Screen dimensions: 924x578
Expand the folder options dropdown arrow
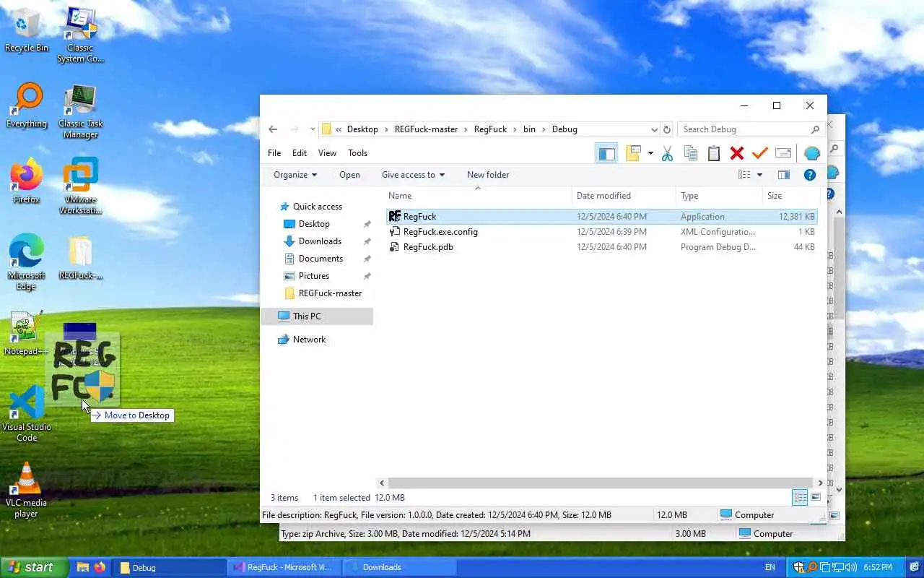click(x=650, y=153)
